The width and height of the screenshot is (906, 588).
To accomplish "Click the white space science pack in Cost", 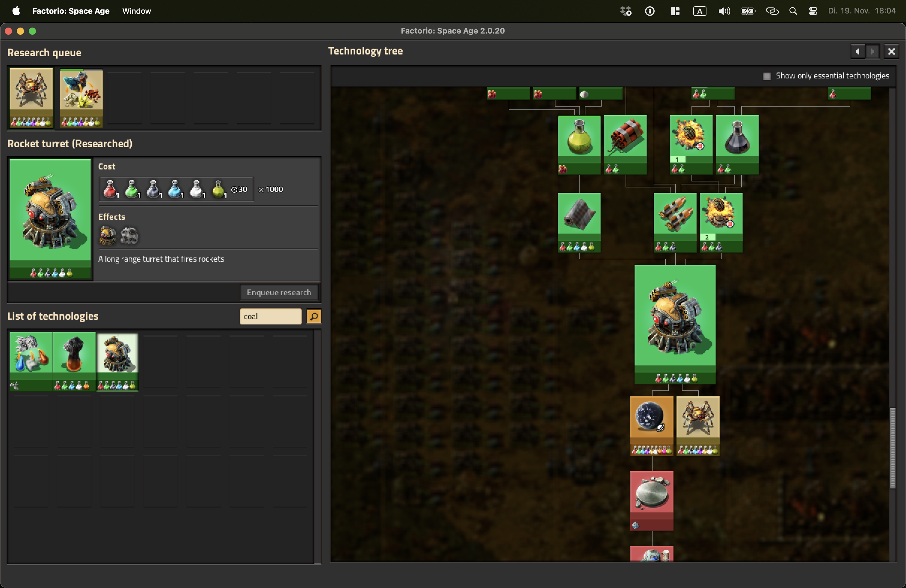I will 197,189.
